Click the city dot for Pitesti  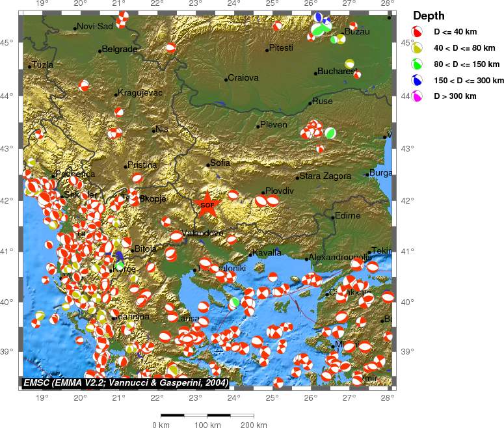point(267,50)
